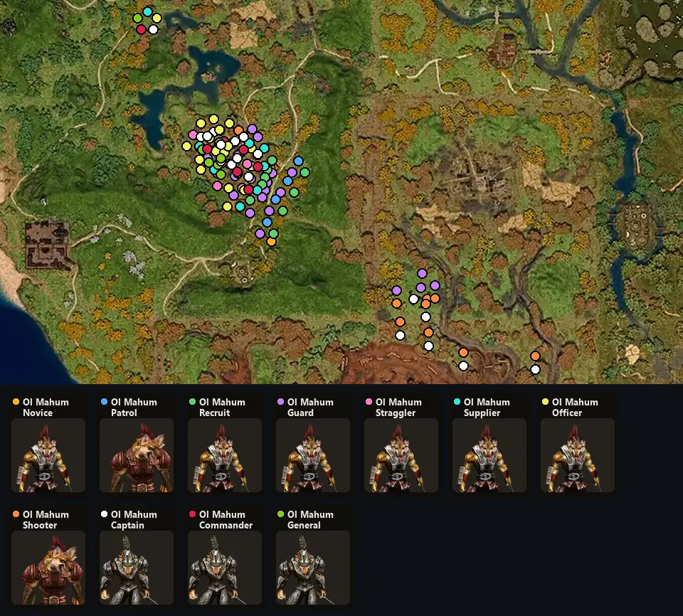
Task: Open the Ol Mahum Guard portrait card
Action: (313, 455)
